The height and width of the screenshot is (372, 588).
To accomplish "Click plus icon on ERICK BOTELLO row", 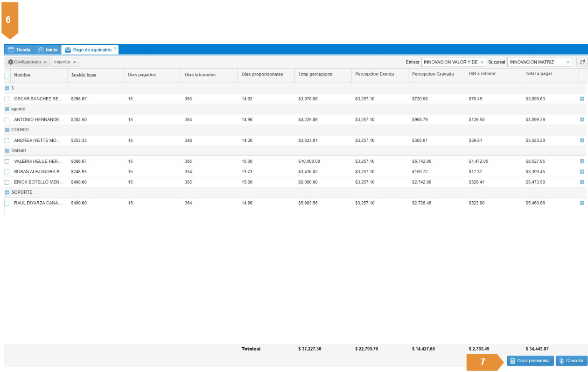I will (x=581, y=182).
